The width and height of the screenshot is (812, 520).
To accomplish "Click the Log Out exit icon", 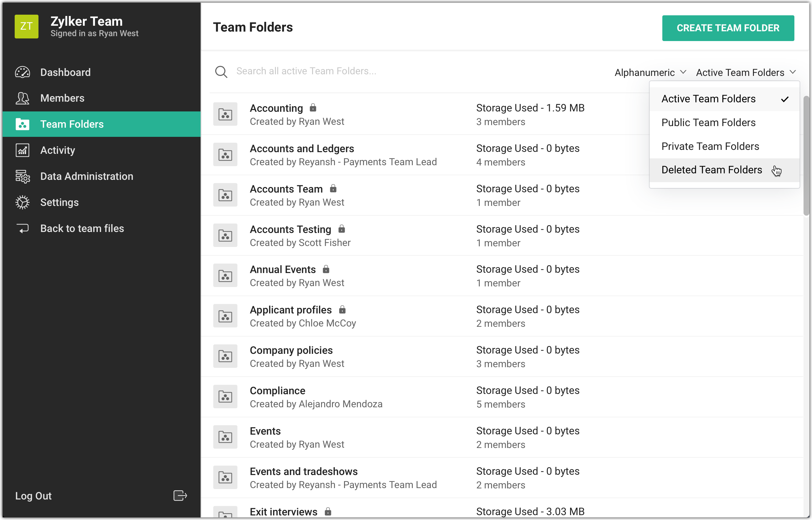I will pyautogui.click(x=180, y=495).
